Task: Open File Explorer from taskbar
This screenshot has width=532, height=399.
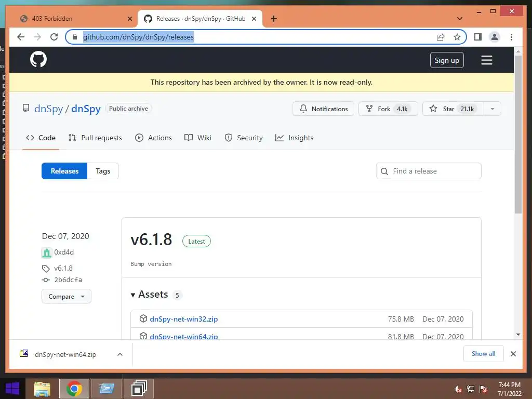Action: (x=42, y=389)
